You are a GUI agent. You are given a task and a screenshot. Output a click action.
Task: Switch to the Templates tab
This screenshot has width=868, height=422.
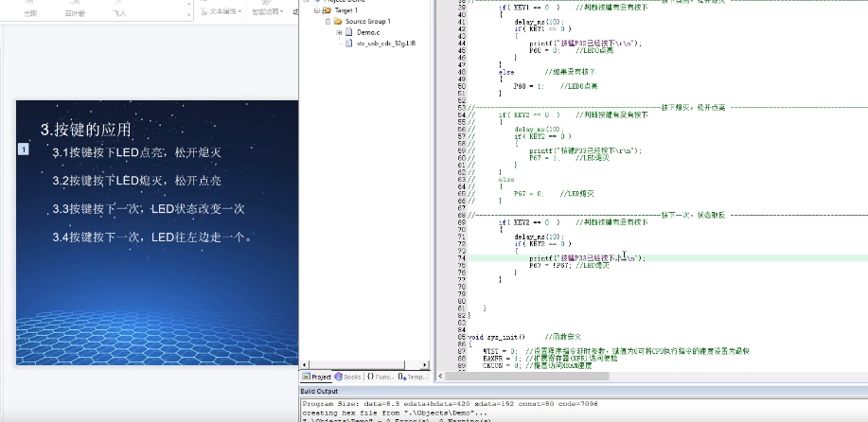click(413, 377)
